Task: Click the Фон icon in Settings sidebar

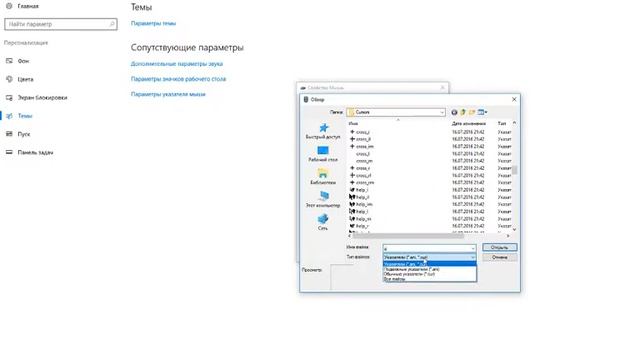Action: [x=9, y=61]
